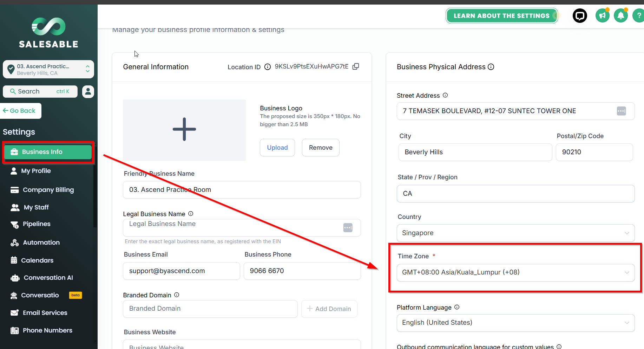This screenshot has height=349, width=644.
Task: Open the location switcher for 03. Ascend Practic
Action: 48,69
